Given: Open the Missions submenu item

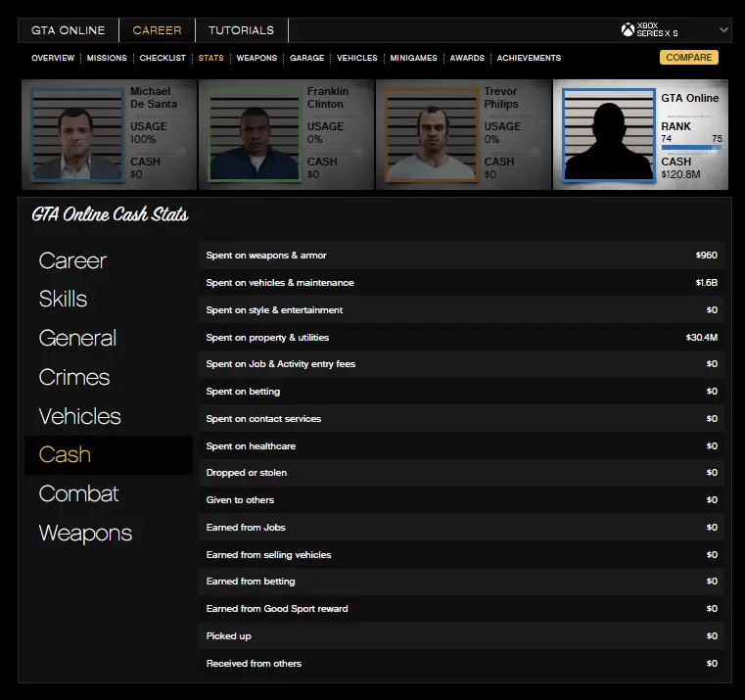Looking at the screenshot, I should (107, 58).
